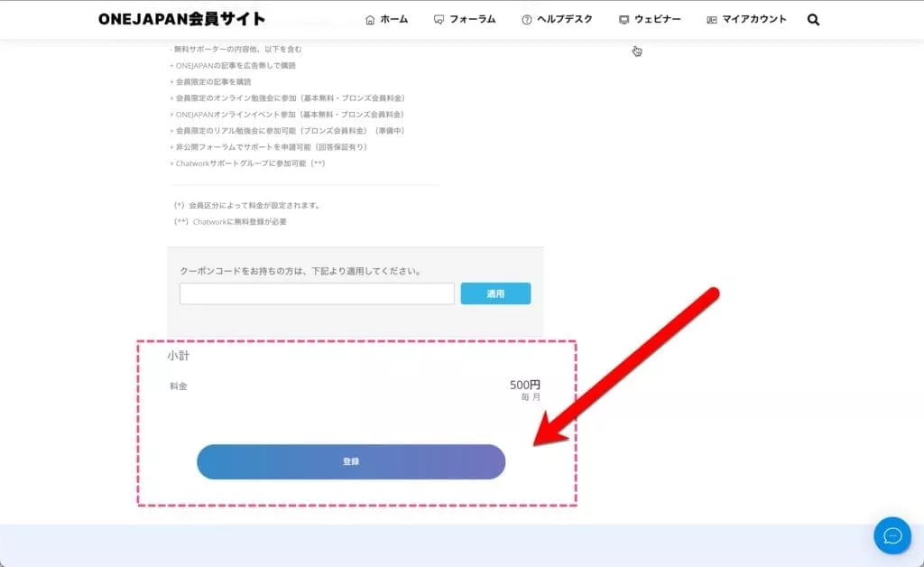The width and height of the screenshot is (924, 567).
Task: Click the webinar monitor icon
Action: point(624,20)
